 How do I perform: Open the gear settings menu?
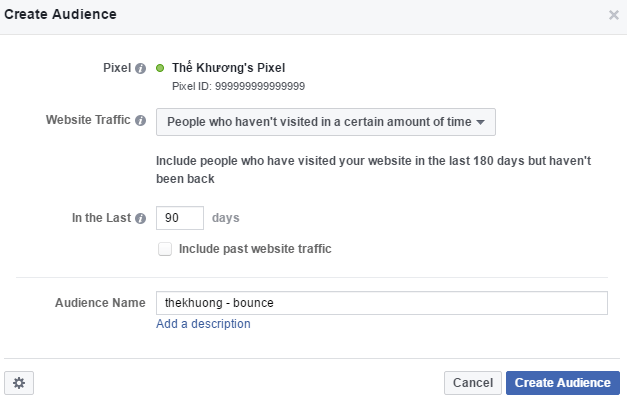pos(19,383)
